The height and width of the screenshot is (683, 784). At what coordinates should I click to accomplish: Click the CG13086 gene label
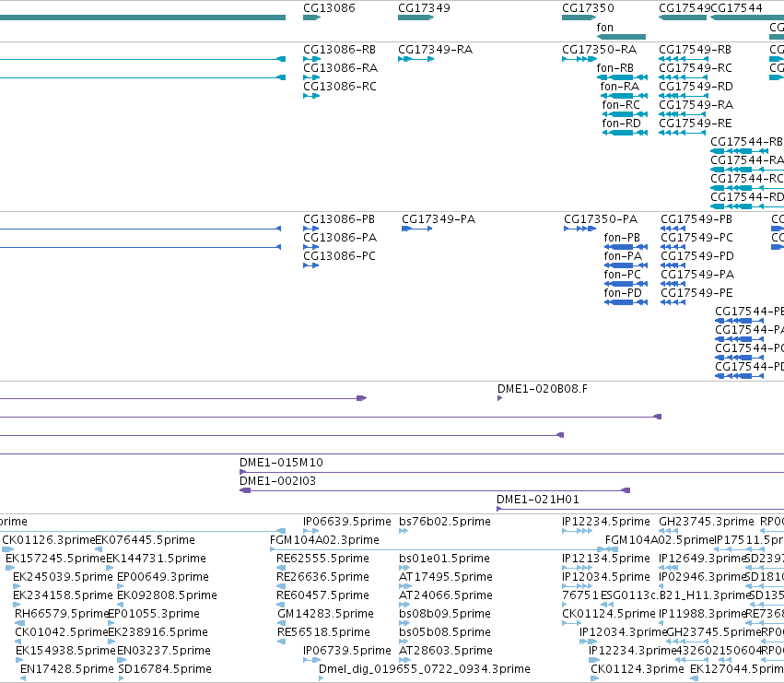click(329, 8)
